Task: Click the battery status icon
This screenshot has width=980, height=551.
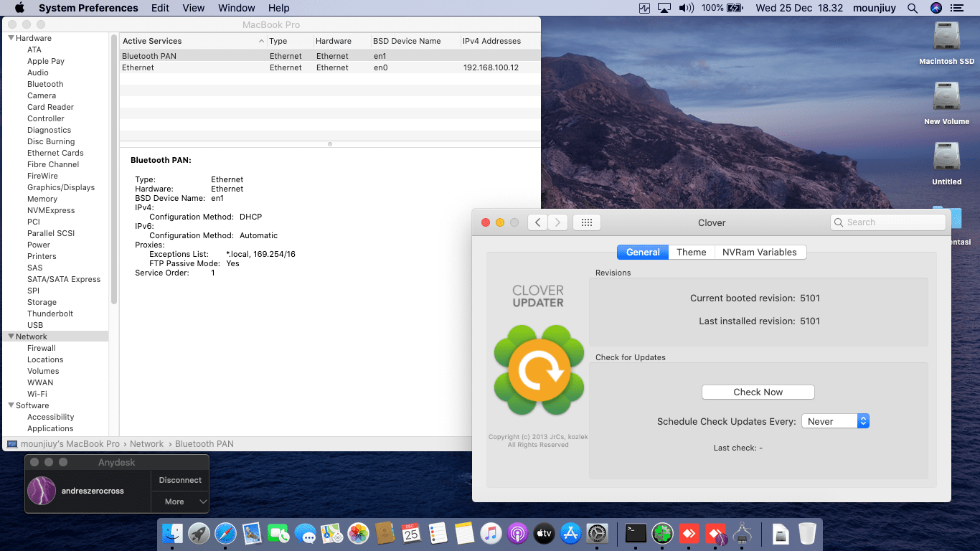Action: (735, 8)
